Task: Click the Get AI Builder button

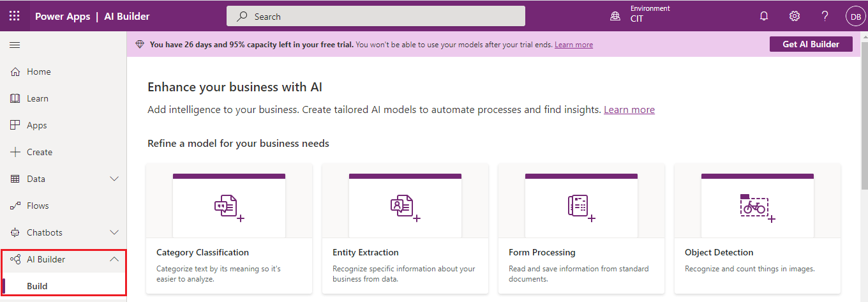Action: point(811,44)
